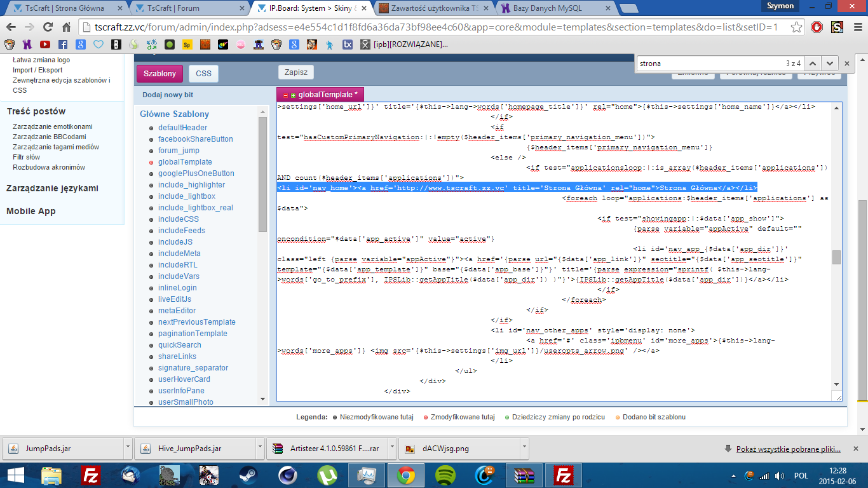Viewport: 868px width, 488px height.
Task: Click the browser reload icon
Action: coord(48,27)
